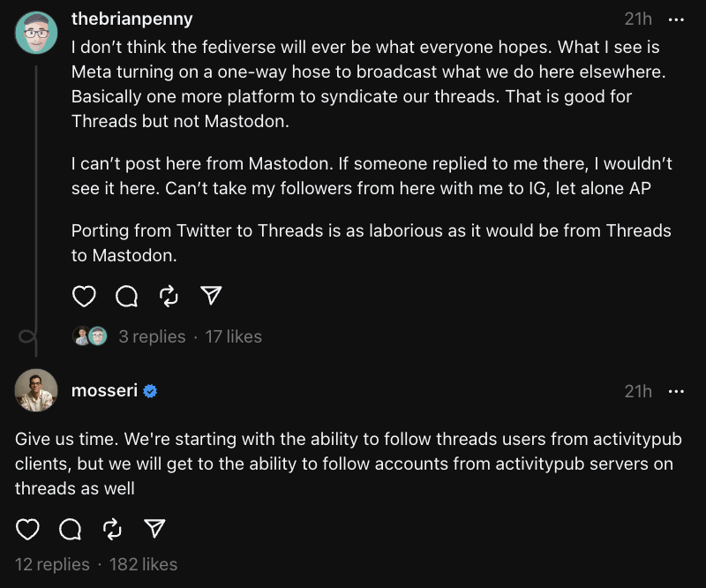Like thebrianpenny's post with heart icon

[84, 296]
